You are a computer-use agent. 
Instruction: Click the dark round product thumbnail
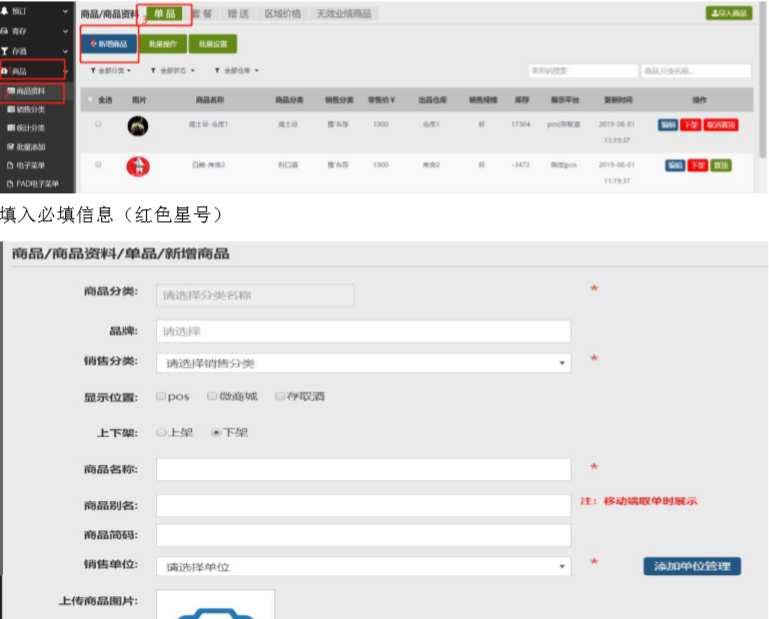138,126
